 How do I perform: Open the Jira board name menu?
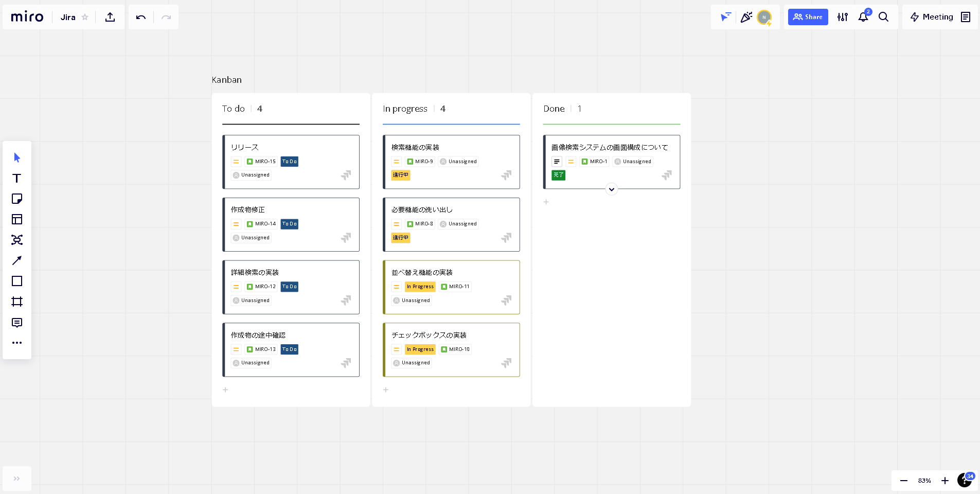tap(68, 17)
